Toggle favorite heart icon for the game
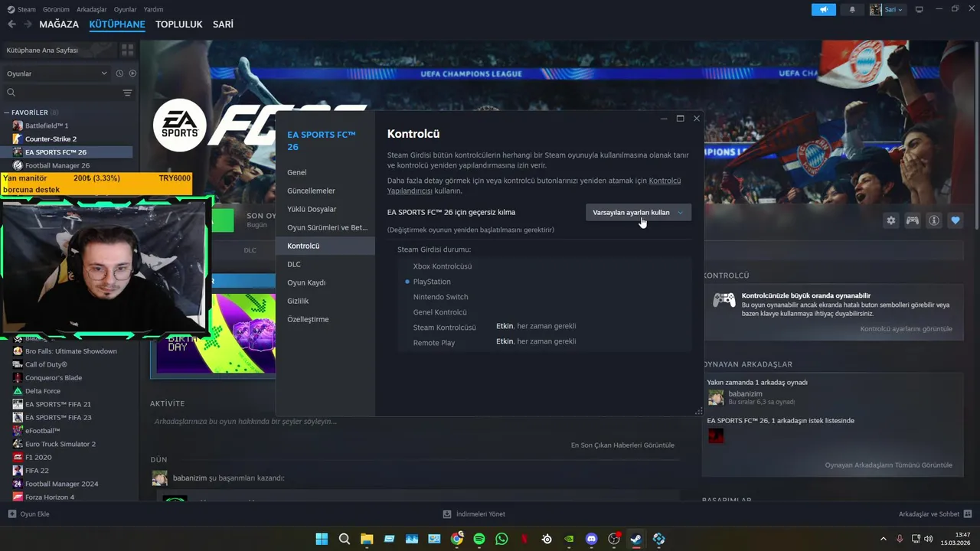 pyautogui.click(x=955, y=220)
